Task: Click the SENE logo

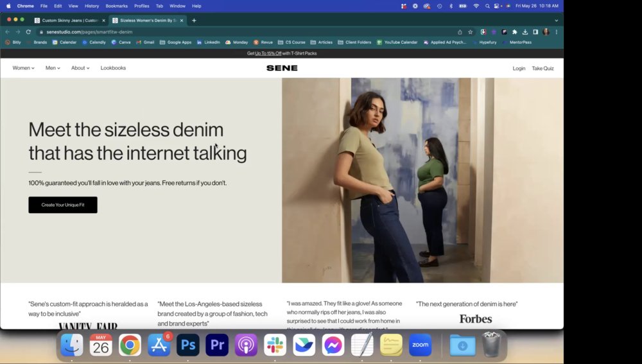Action: [x=282, y=68]
